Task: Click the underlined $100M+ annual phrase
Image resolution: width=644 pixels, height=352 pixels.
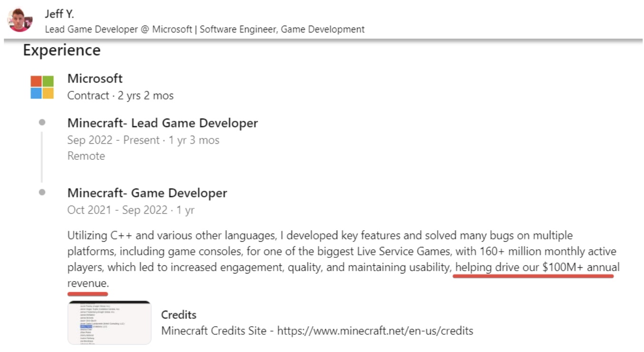Action: [580, 267]
